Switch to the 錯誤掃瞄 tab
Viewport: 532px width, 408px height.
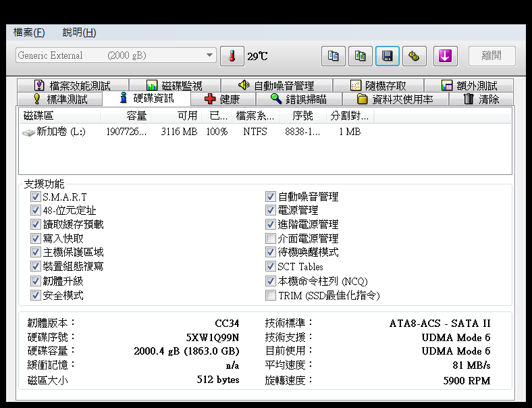[298, 99]
